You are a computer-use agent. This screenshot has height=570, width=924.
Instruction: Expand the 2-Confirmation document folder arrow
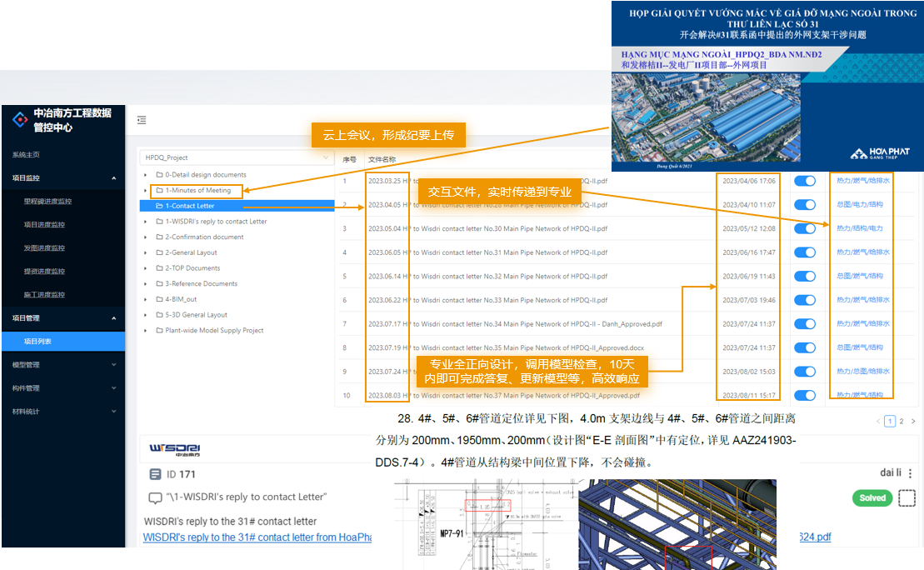pyautogui.click(x=146, y=237)
